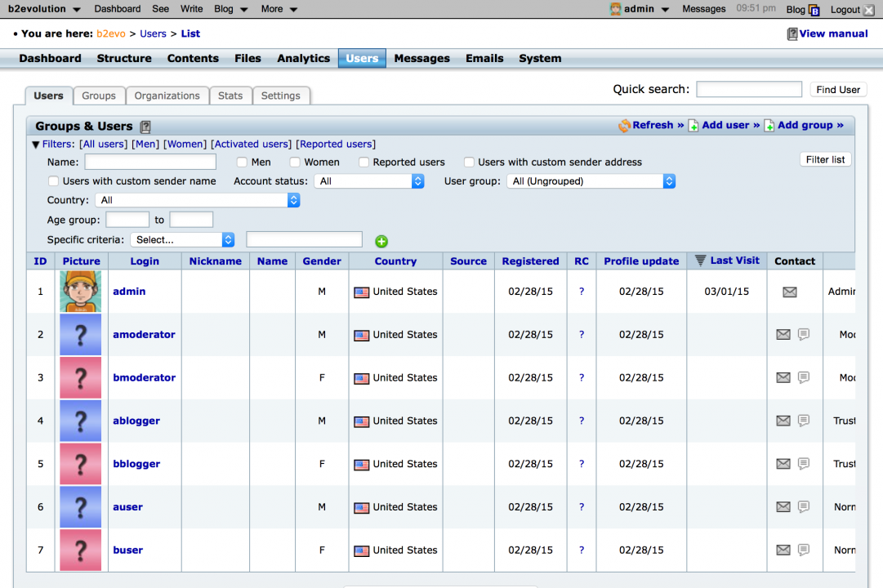Image resolution: width=883 pixels, height=588 pixels.
Task: Click the email envelope icon for amoderator
Action: (783, 335)
